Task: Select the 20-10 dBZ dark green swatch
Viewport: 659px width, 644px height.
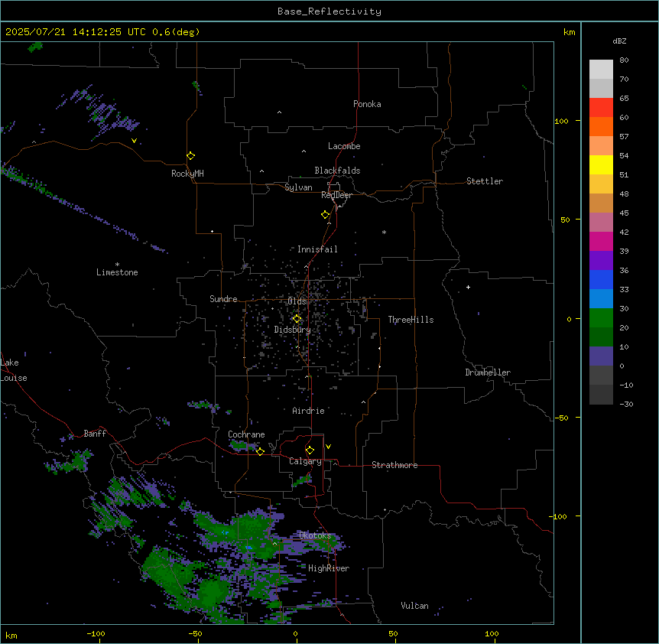Action: (x=601, y=337)
